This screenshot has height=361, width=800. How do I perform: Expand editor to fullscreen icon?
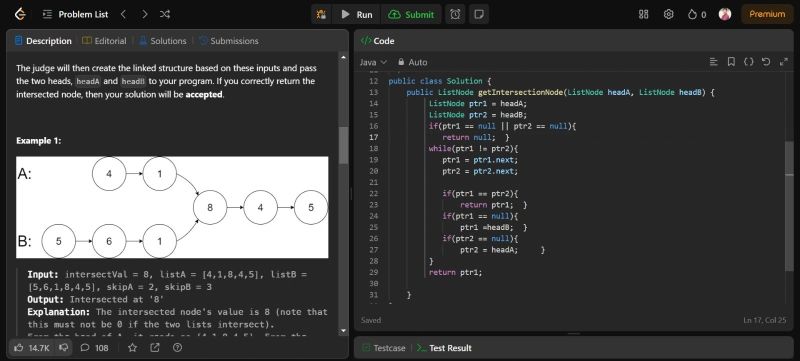coord(784,62)
